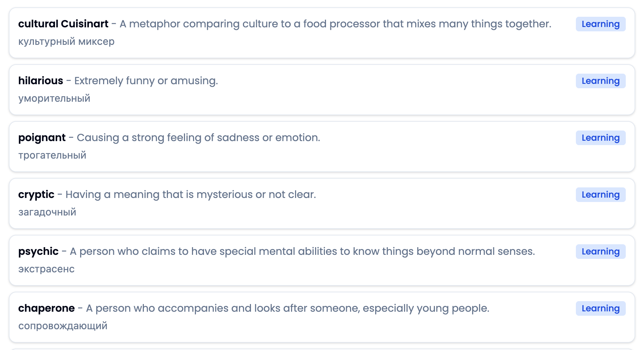644x350 pixels.
Task: Select the 'hilarious' word title
Action: (41, 81)
